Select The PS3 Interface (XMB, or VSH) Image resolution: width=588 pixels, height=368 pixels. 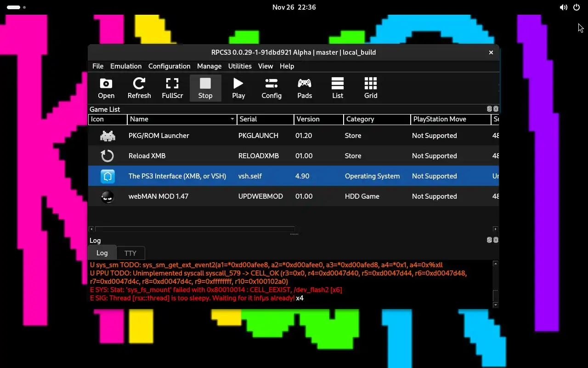click(294, 176)
